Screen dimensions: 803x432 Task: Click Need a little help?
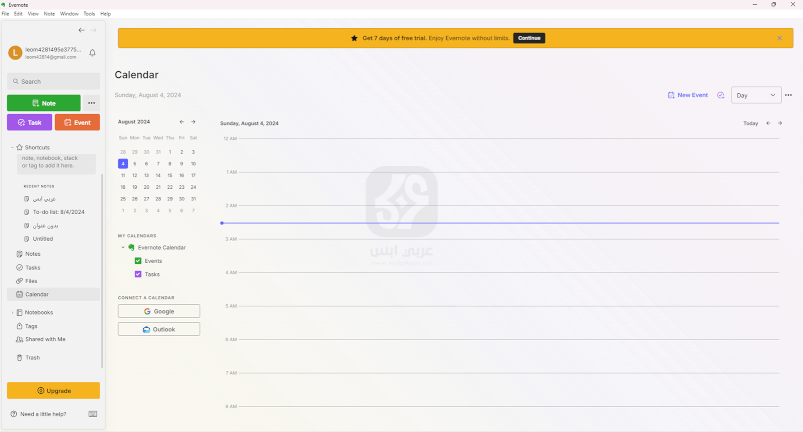click(x=38, y=414)
